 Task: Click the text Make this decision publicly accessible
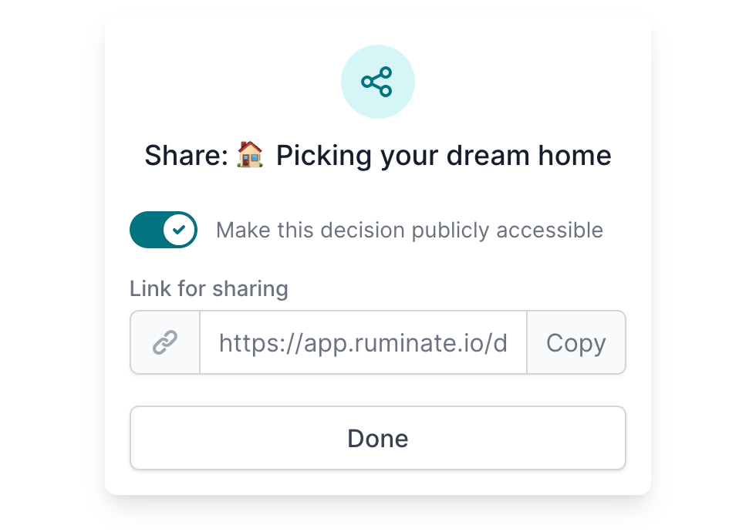(x=410, y=229)
